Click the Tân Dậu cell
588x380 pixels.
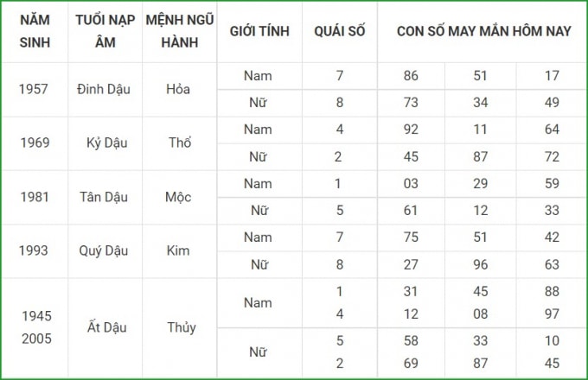[x=104, y=197]
